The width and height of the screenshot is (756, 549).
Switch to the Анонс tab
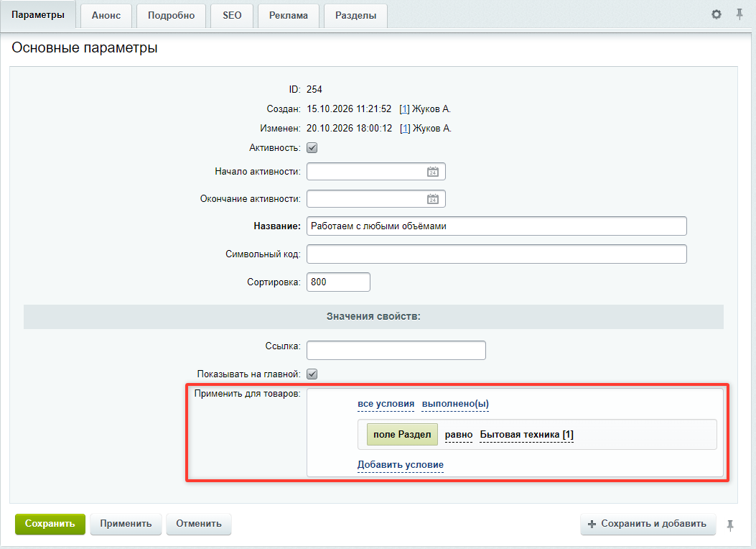click(x=106, y=16)
